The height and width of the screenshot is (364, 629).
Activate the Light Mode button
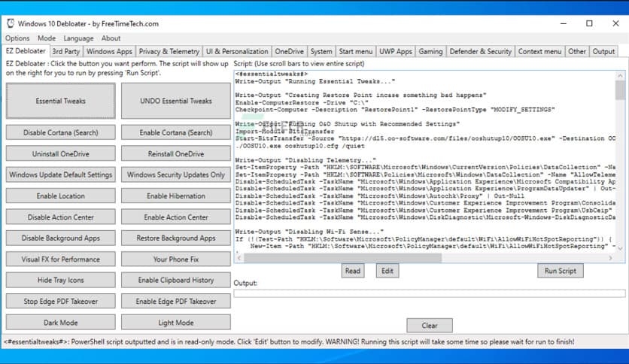coord(176,323)
